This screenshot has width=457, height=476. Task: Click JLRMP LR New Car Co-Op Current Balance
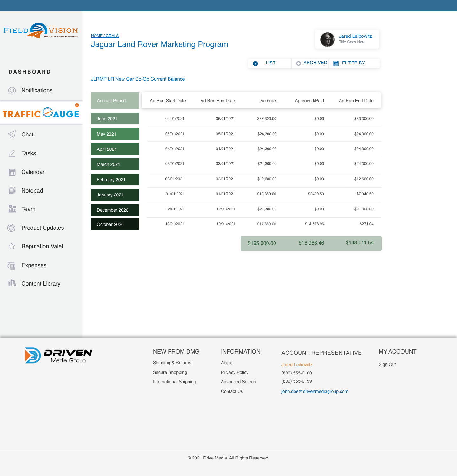[x=138, y=79]
